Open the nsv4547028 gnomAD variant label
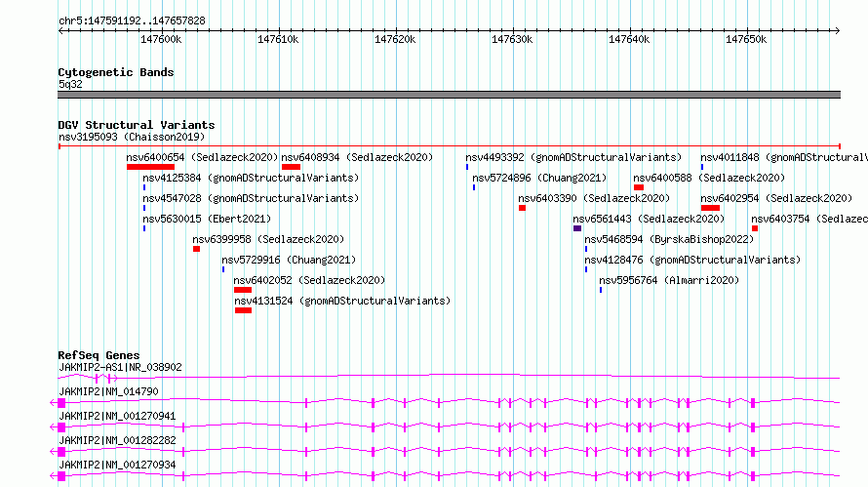The width and height of the screenshot is (868, 487). (x=251, y=198)
